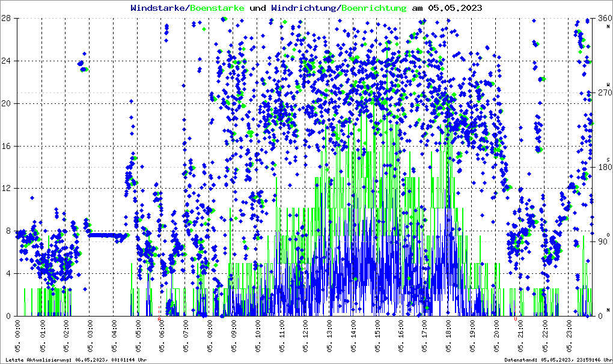Click the '05. 03:00' time label

tap(90, 336)
